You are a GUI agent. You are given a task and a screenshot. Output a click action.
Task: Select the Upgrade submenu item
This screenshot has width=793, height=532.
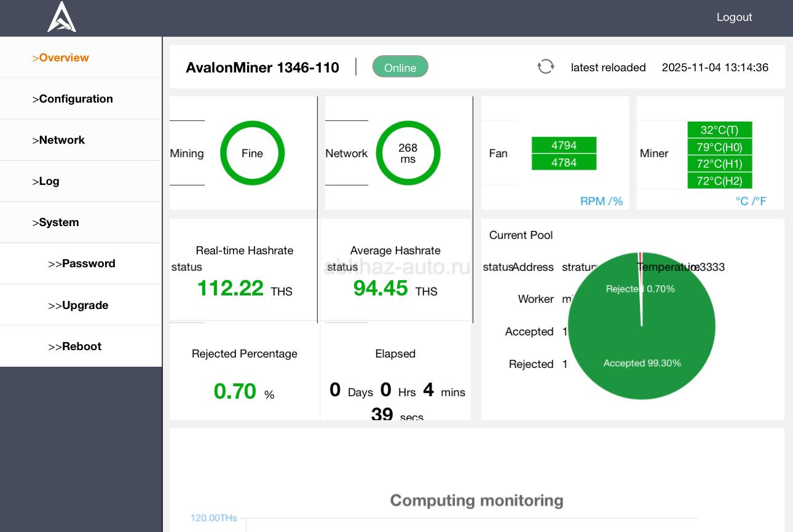[85, 305]
